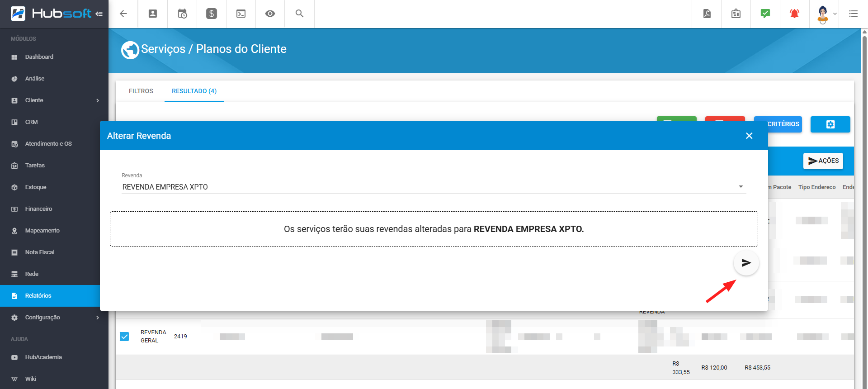Open Mapeamento module in sidebar
The height and width of the screenshot is (389, 868).
pos(50,231)
